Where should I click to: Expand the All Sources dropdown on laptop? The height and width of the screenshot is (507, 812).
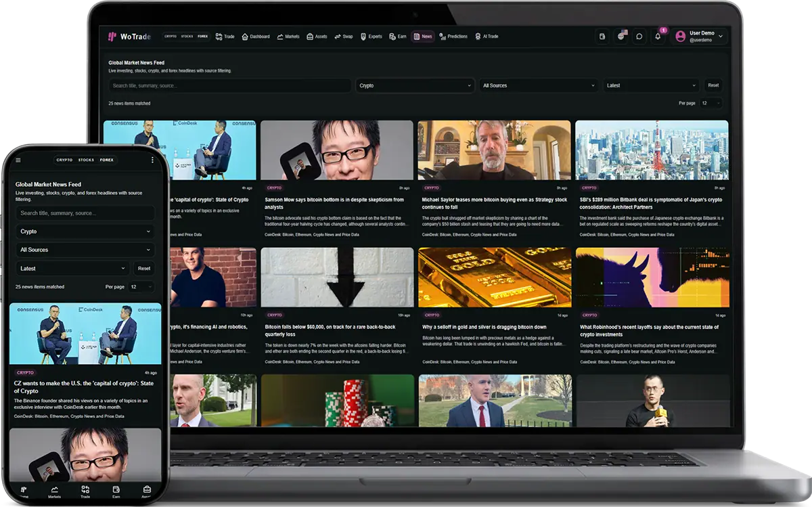tap(539, 85)
